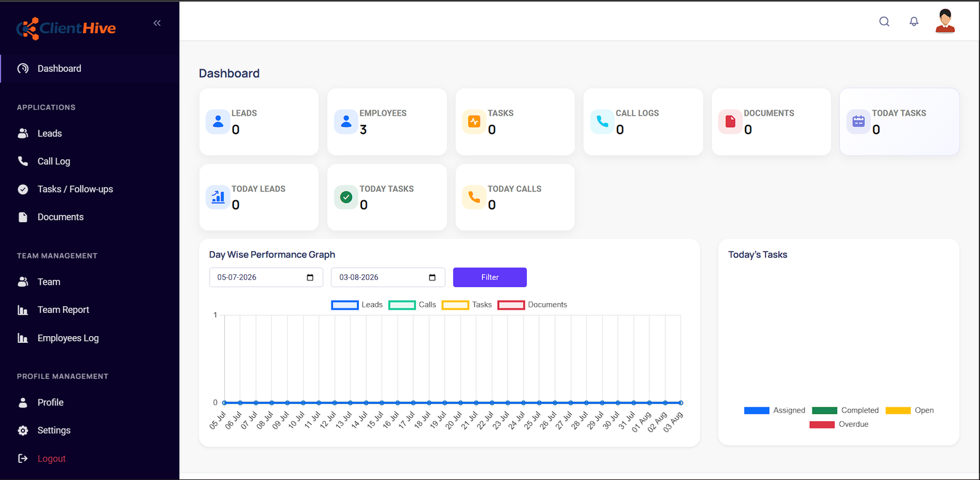This screenshot has height=480, width=980.
Task: Open user avatar profile menu
Action: (x=945, y=21)
